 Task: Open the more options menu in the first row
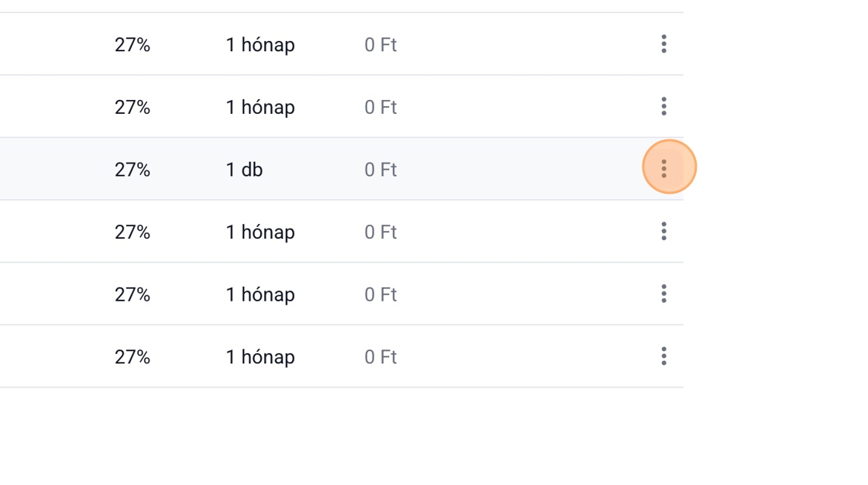663,44
